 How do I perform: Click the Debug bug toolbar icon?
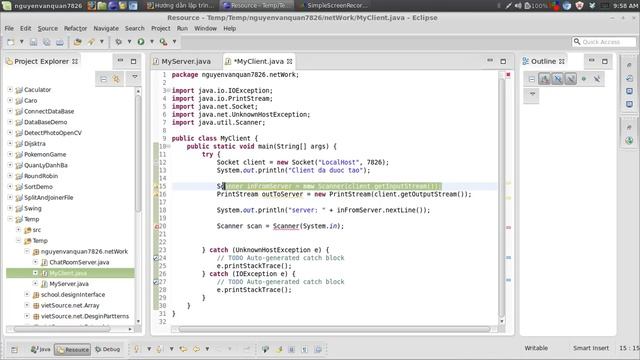click(118, 42)
